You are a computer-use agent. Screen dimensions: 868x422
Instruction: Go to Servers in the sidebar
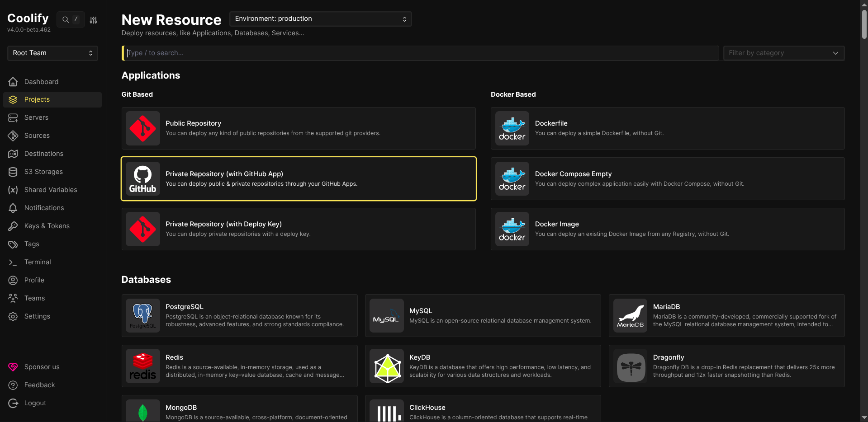[36, 117]
